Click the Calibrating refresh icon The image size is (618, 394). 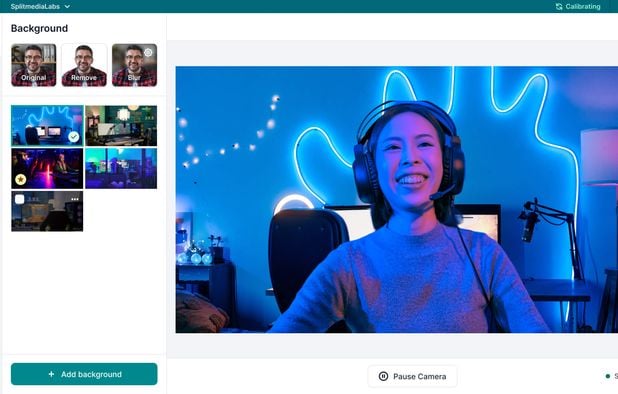559,7
